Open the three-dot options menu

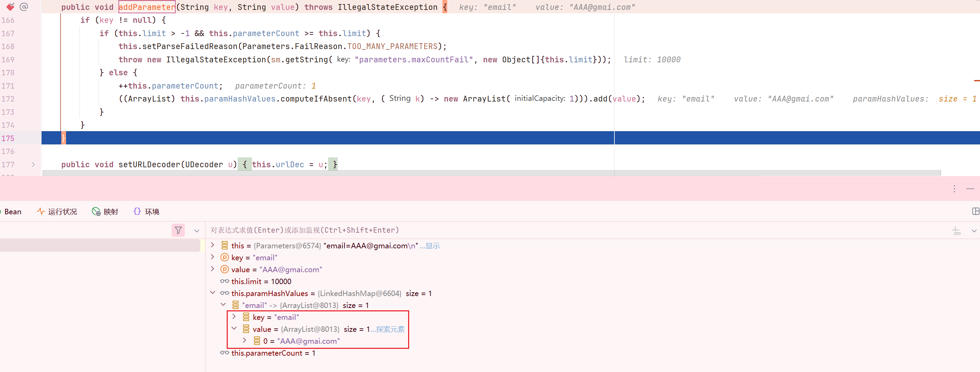[x=954, y=189]
